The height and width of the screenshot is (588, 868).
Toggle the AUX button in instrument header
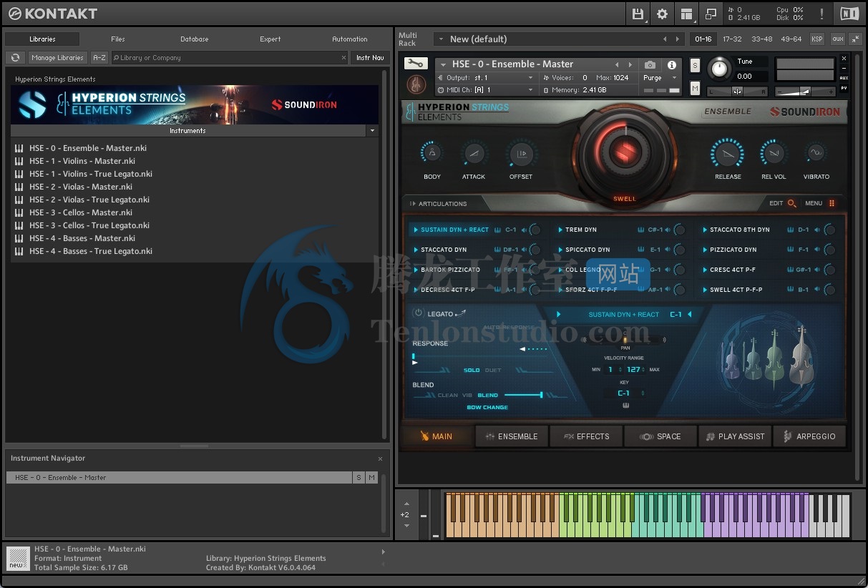point(844,78)
